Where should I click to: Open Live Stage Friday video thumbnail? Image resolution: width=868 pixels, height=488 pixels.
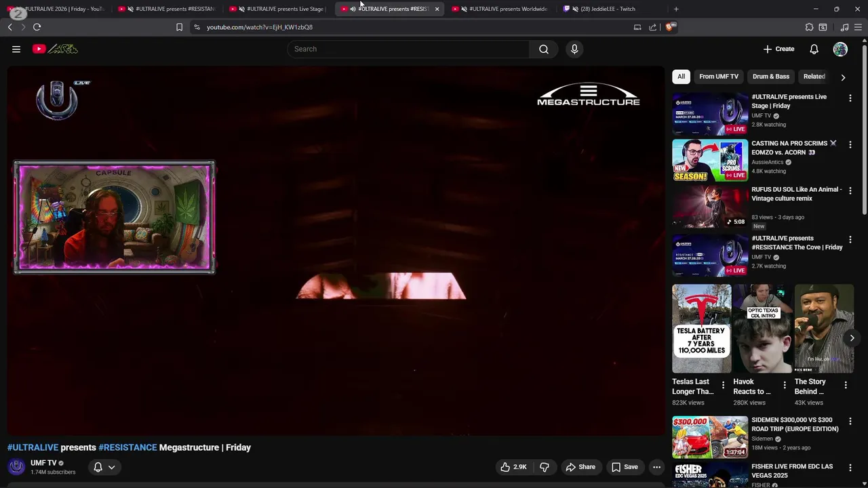click(x=710, y=114)
